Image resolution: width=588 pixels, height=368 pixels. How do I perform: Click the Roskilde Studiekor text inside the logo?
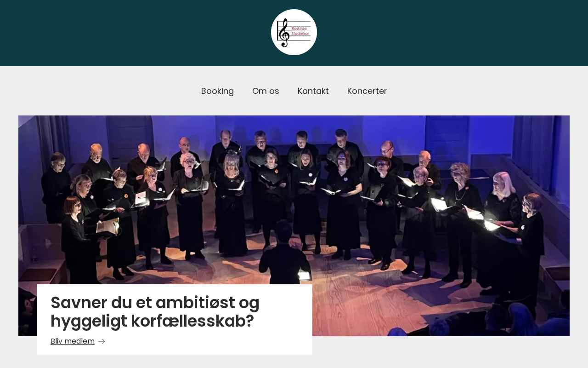pyautogui.click(x=300, y=31)
